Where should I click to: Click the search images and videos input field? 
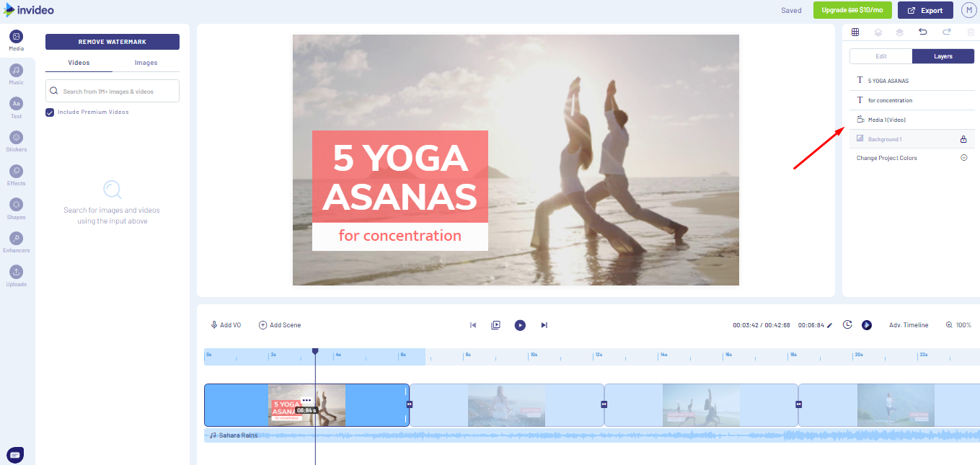[112, 90]
